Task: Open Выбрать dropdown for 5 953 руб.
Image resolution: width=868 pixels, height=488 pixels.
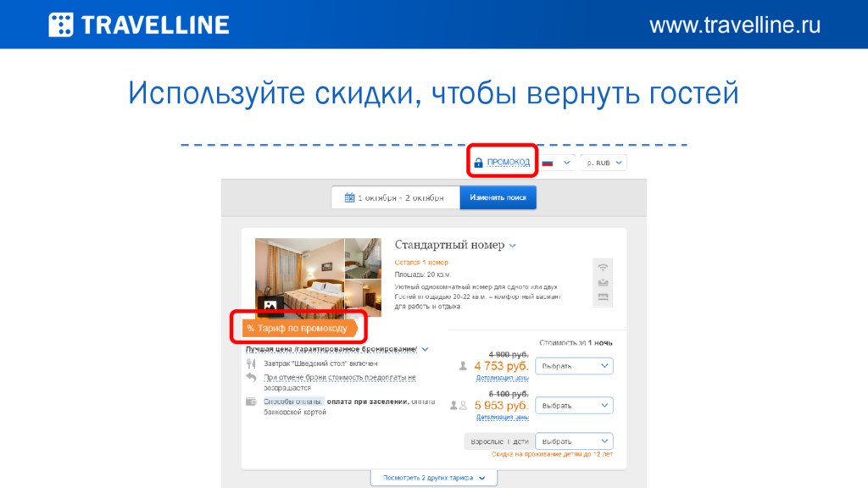Action: pyautogui.click(x=574, y=406)
